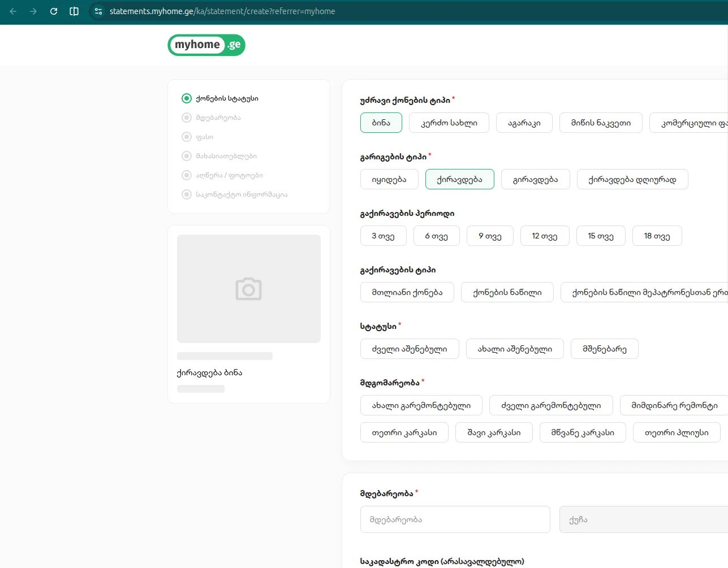
Task: Go to the ფასი step in sidebar
Action: (x=197, y=137)
